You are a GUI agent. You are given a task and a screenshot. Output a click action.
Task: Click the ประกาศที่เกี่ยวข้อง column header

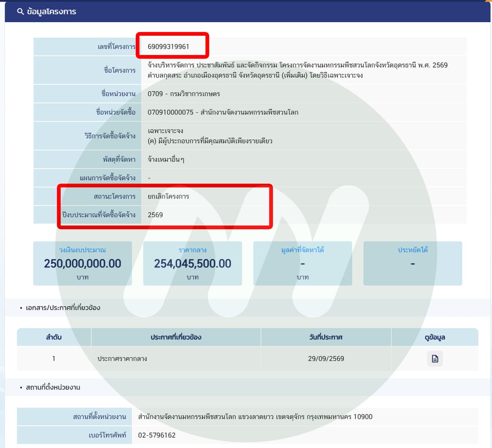pyautogui.click(x=176, y=337)
